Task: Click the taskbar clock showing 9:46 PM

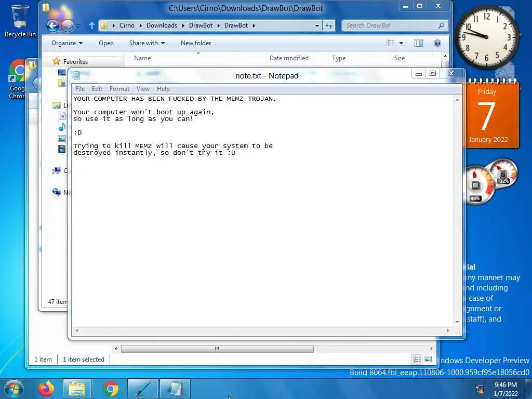Action: (x=506, y=389)
